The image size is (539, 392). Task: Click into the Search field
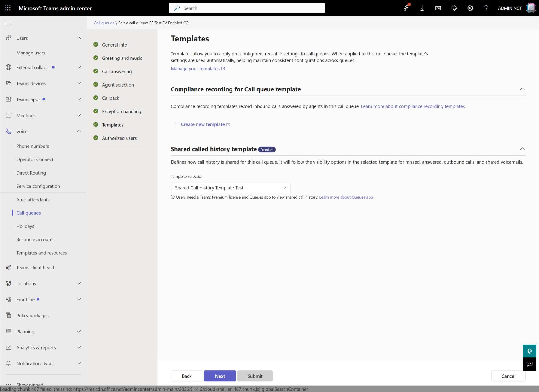(247, 8)
